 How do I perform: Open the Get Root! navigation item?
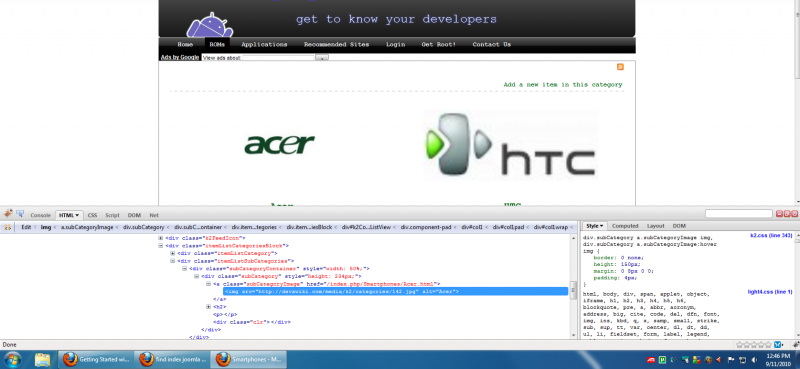[x=439, y=44]
